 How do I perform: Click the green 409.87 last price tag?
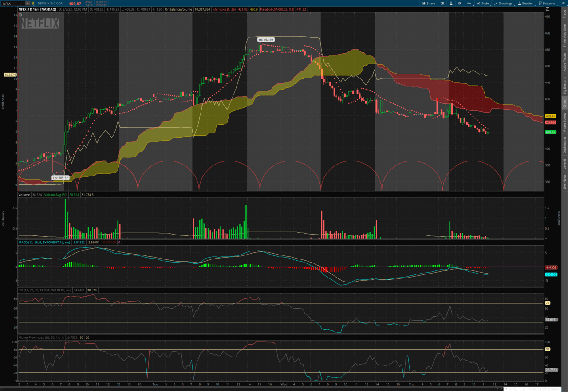(551, 132)
